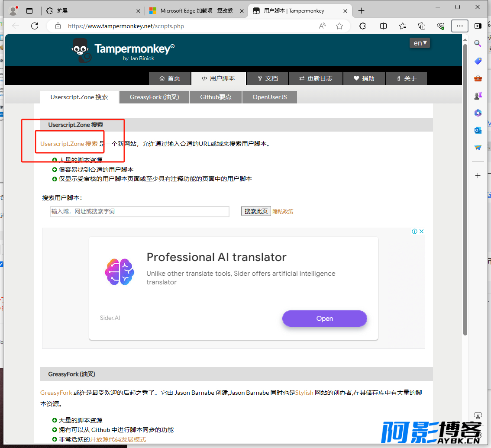Switch to Microsoft Edge 加载项 tab
This screenshot has height=448, width=491.
pyautogui.click(x=197, y=11)
